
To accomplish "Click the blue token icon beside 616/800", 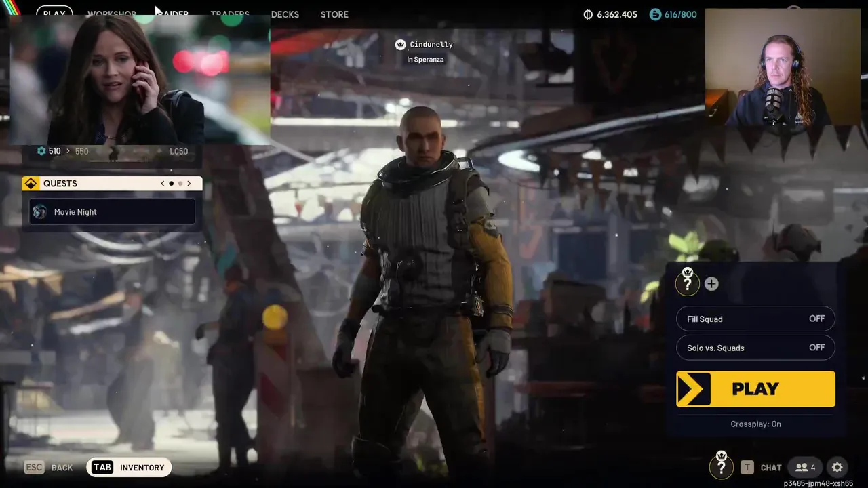I will pos(654,14).
